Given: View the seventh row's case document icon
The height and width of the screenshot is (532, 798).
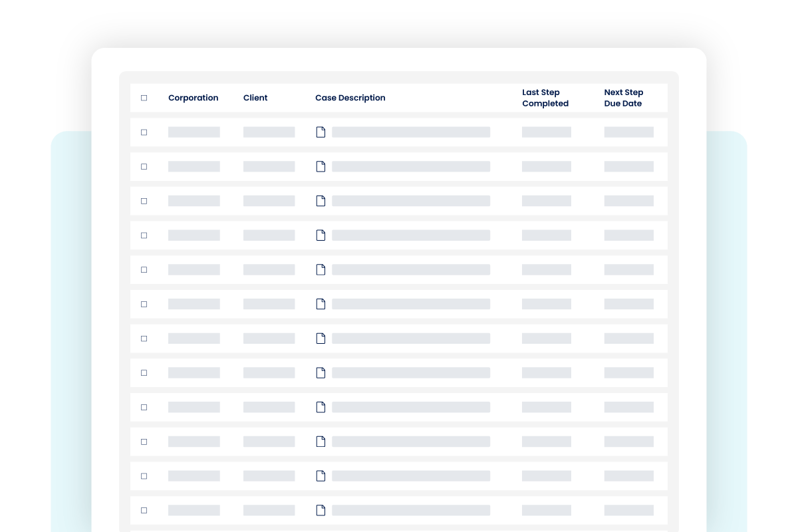Looking at the screenshot, I should point(321,338).
